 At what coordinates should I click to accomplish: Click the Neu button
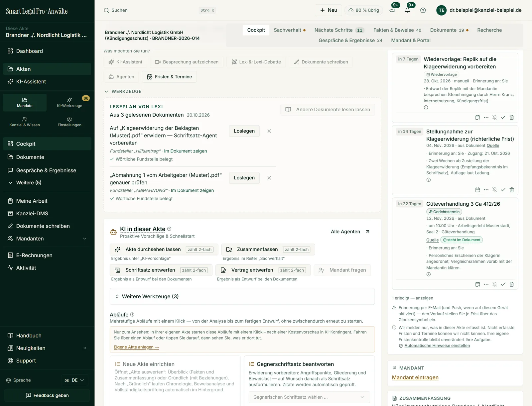(x=329, y=10)
